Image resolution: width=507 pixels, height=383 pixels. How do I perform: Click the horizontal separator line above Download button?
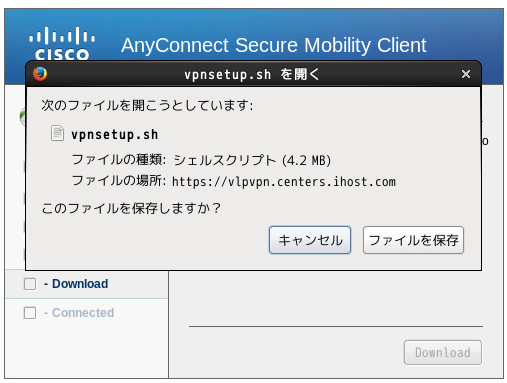pyautogui.click(x=336, y=326)
